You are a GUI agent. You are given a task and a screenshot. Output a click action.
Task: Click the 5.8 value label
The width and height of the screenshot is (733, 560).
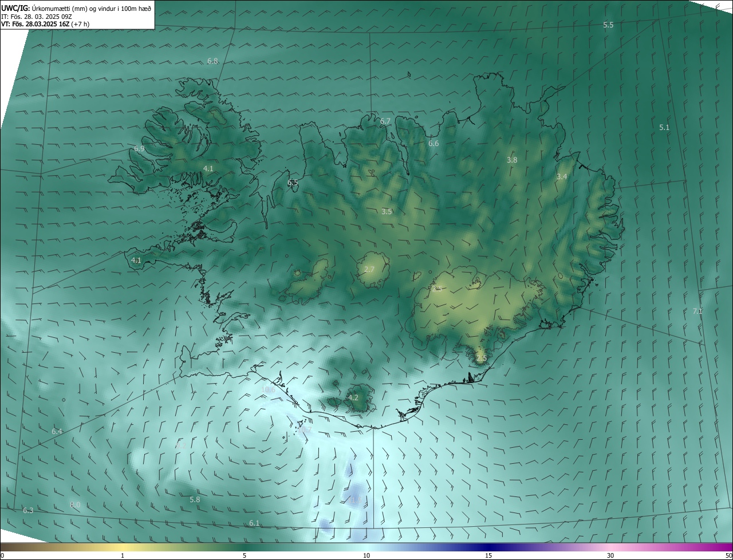pos(195,499)
